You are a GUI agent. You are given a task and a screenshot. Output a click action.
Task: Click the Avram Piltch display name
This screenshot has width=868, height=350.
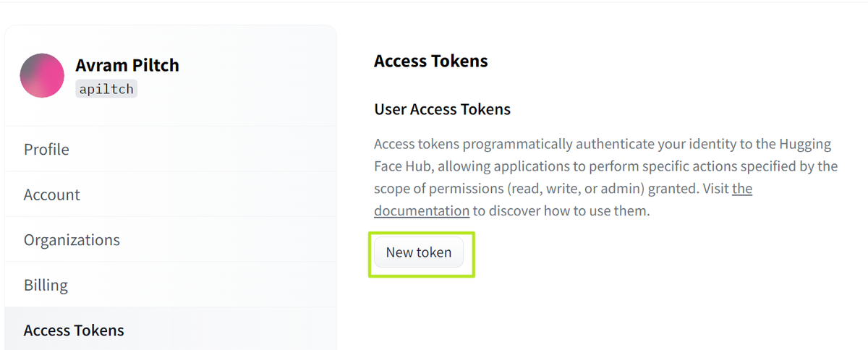tap(127, 65)
